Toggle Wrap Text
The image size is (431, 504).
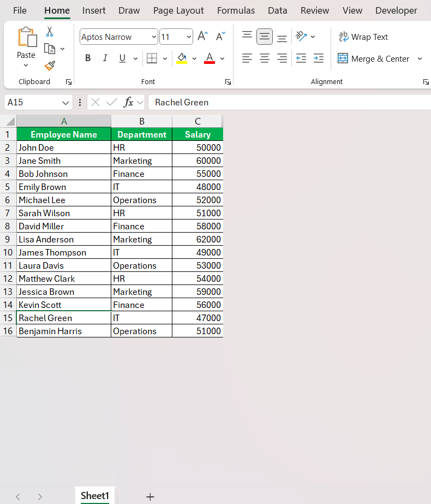pyautogui.click(x=363, y=37)
